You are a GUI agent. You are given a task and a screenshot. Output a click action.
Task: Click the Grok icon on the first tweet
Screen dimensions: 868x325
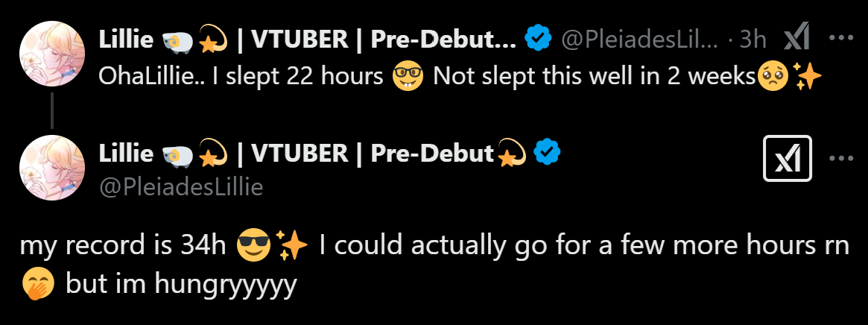[x=797, y=39]
